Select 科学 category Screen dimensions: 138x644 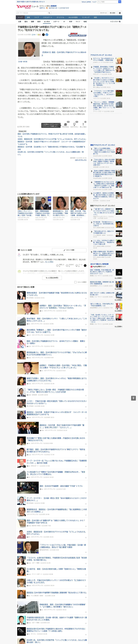click(x=71, y=21)
